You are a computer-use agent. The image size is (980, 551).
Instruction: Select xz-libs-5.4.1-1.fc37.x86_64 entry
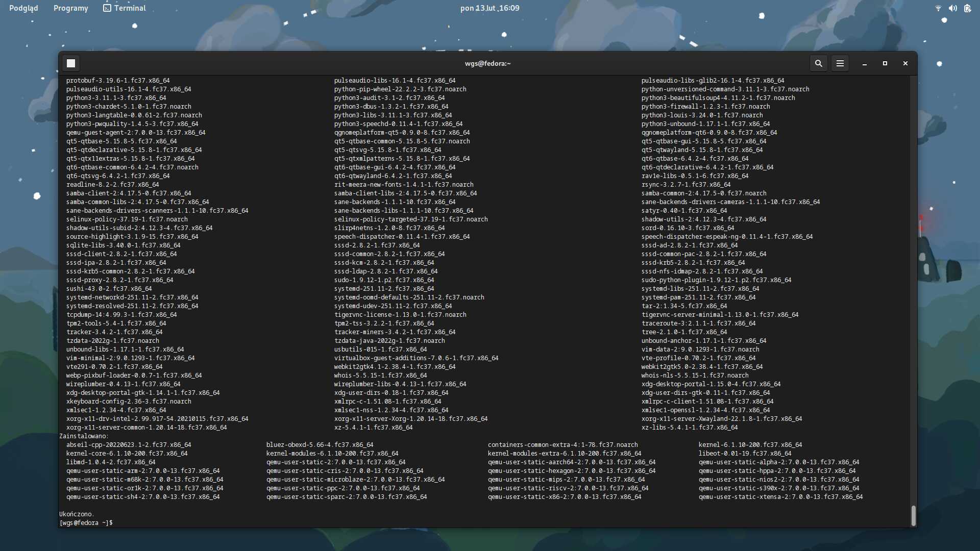point(690,428)
